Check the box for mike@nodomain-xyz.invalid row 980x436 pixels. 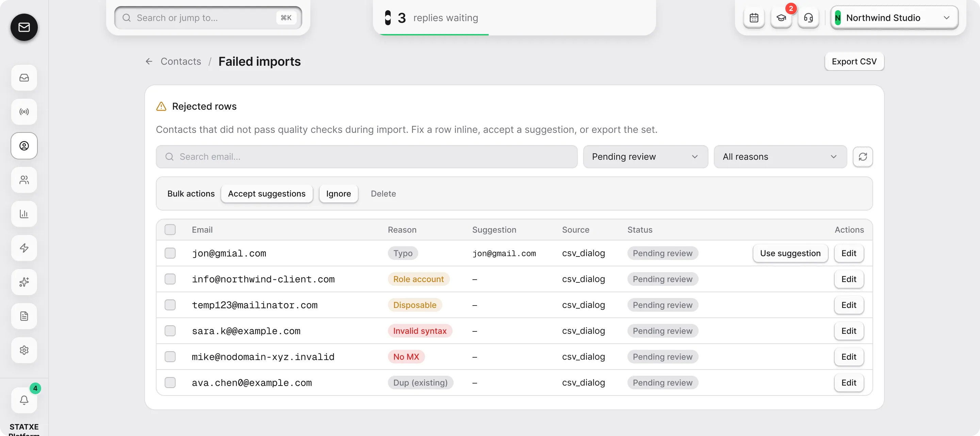170,357
